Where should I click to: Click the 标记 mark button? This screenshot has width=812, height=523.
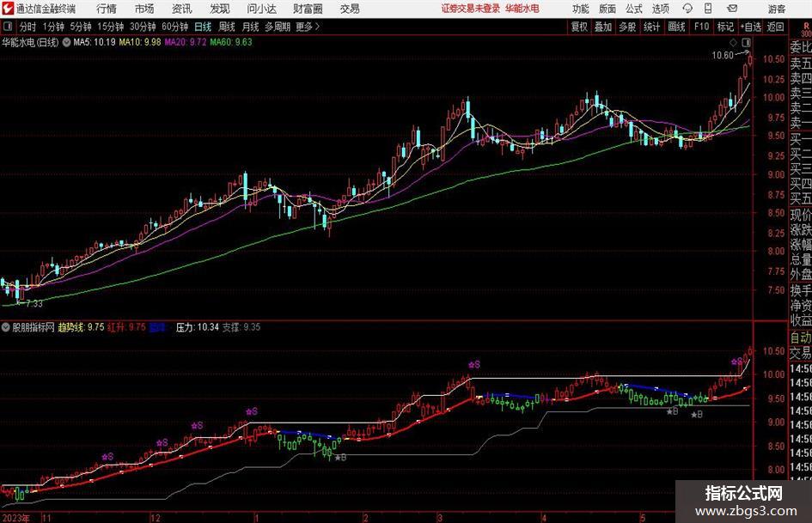(725, 27)
